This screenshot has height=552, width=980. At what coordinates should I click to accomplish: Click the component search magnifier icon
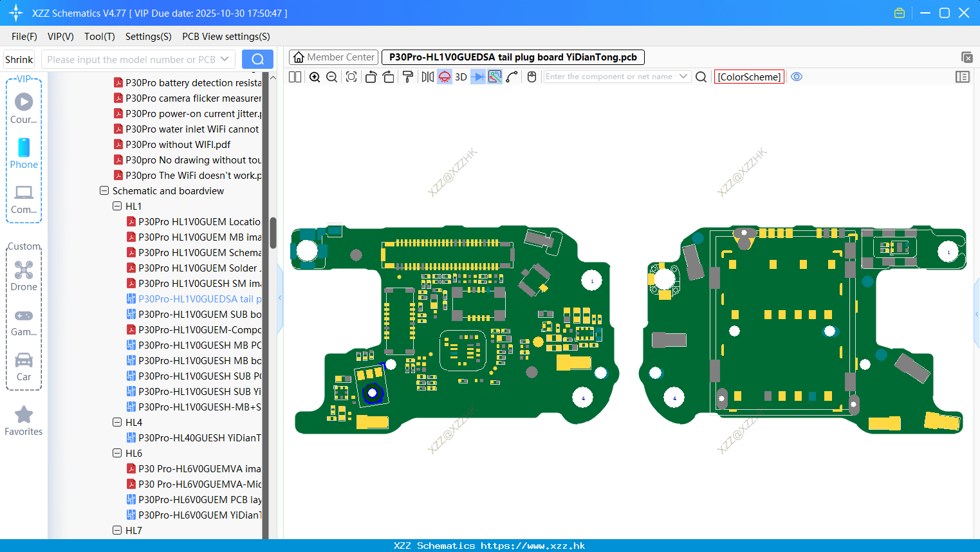point(701,77)
